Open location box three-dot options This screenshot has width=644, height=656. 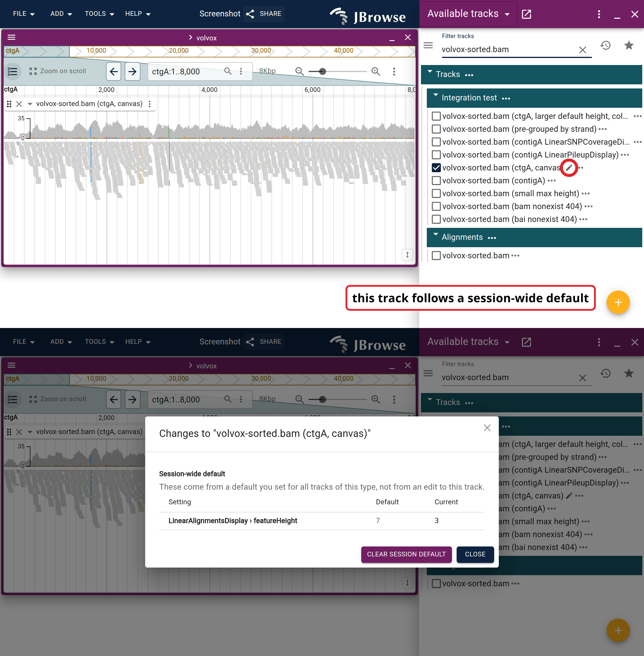point(241,71)
